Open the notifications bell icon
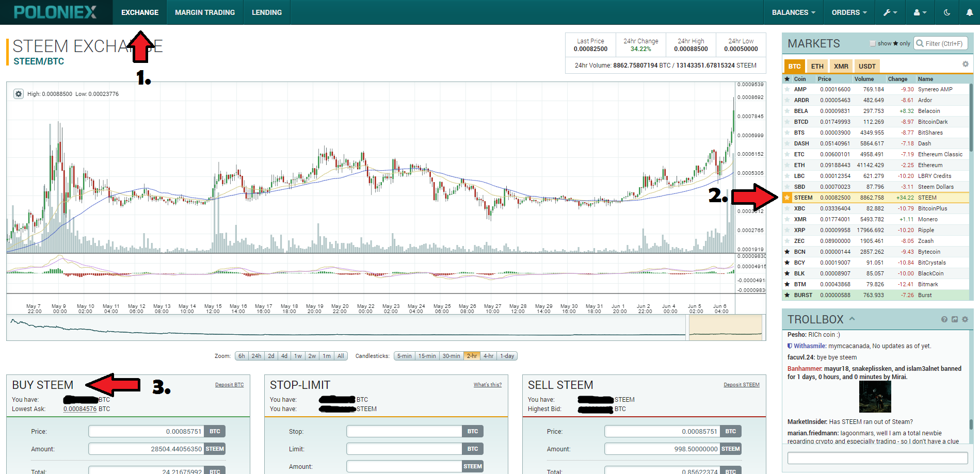Viewport: 980px width, 474px height. [970, 12]
